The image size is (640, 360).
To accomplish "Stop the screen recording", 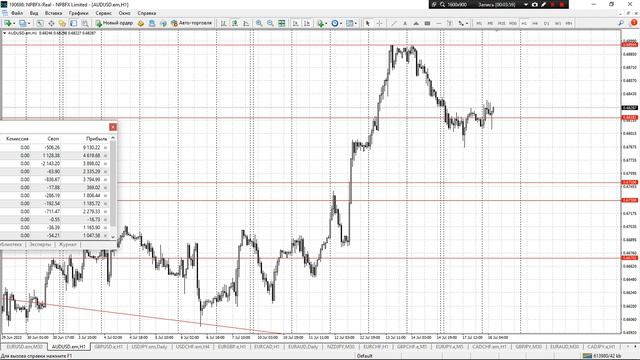I will click(x=562, y=4).
